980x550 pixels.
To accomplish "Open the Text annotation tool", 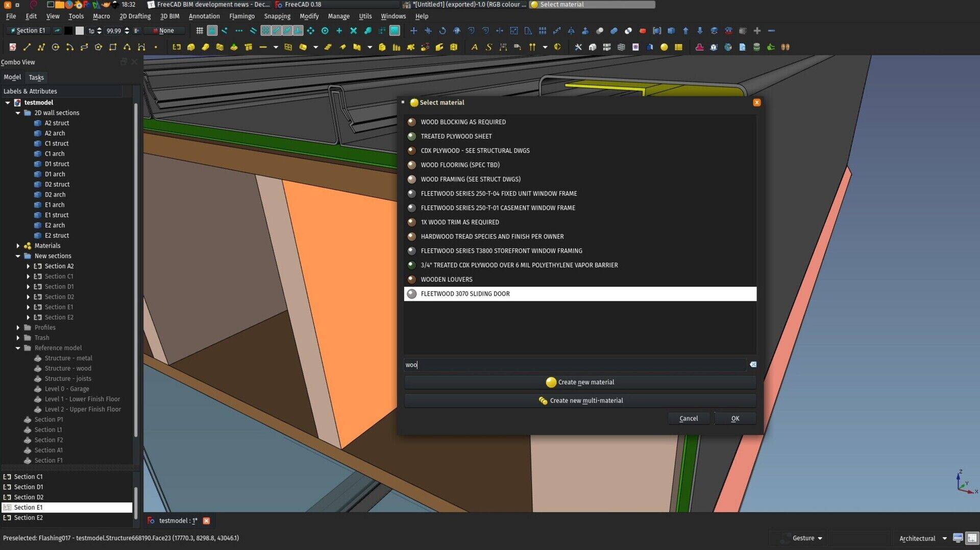I will coord(475,47).
